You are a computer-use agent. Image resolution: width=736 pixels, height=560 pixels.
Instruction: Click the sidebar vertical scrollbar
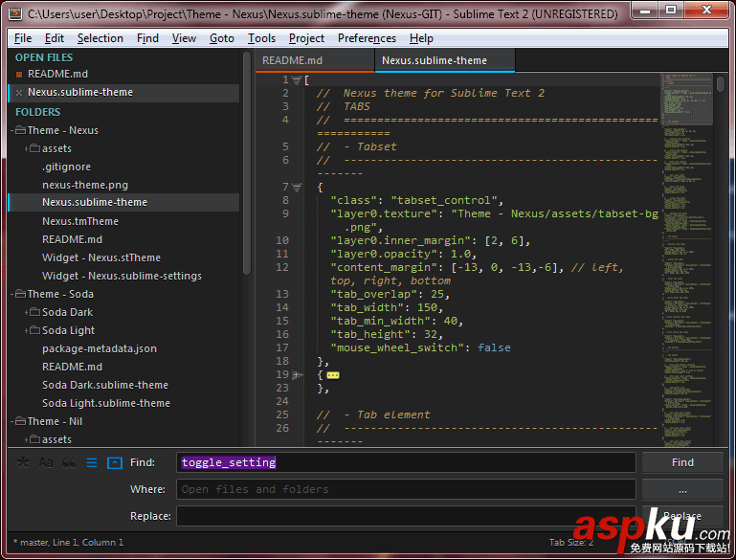pyautogui.click(x=247, y=165)
